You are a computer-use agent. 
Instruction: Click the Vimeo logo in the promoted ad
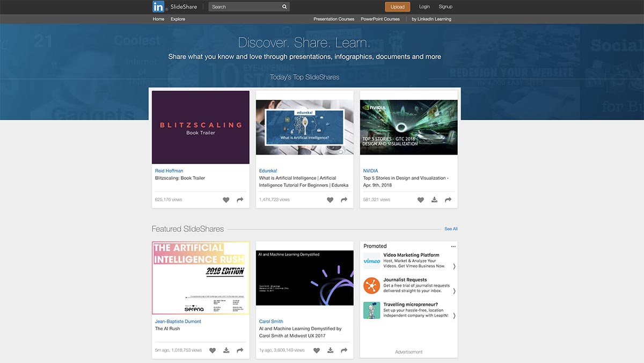coord(371,261)
